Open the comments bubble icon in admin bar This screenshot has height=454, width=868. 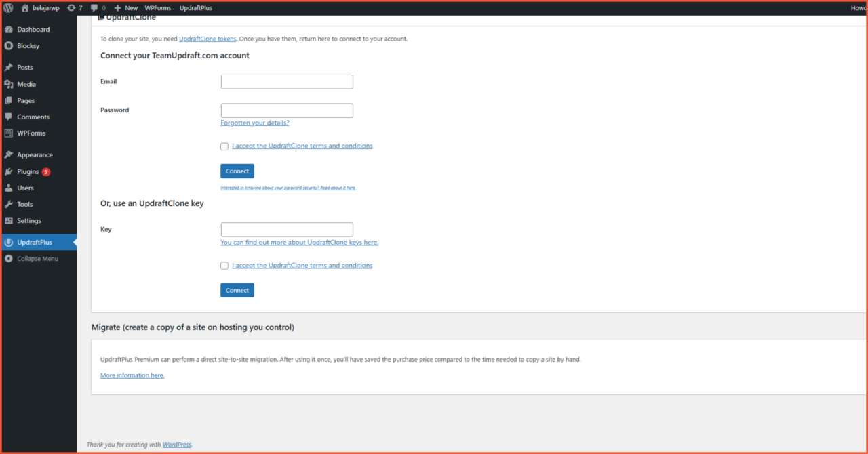[x=94, y=8]
